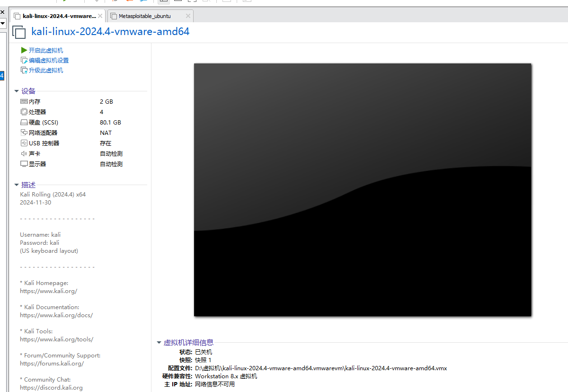Screen dimensions: 568x392
Task: Click the VM icon beside the kali-linux title
Action: [19, 32]
